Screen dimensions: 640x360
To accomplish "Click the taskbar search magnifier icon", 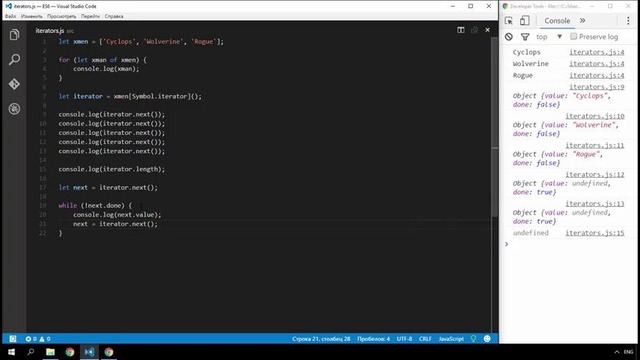I will [31, 352].
